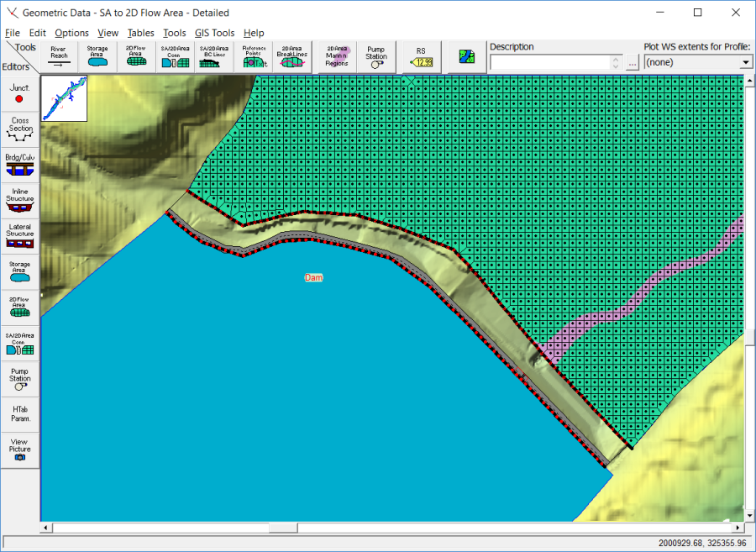Open the background map layers icon

pos(466,57)
